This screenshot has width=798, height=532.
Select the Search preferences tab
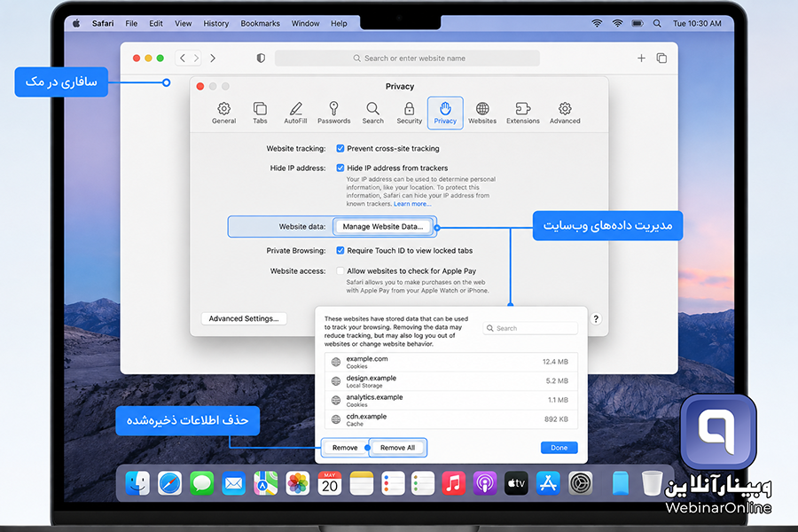click(x=372, y=113)
